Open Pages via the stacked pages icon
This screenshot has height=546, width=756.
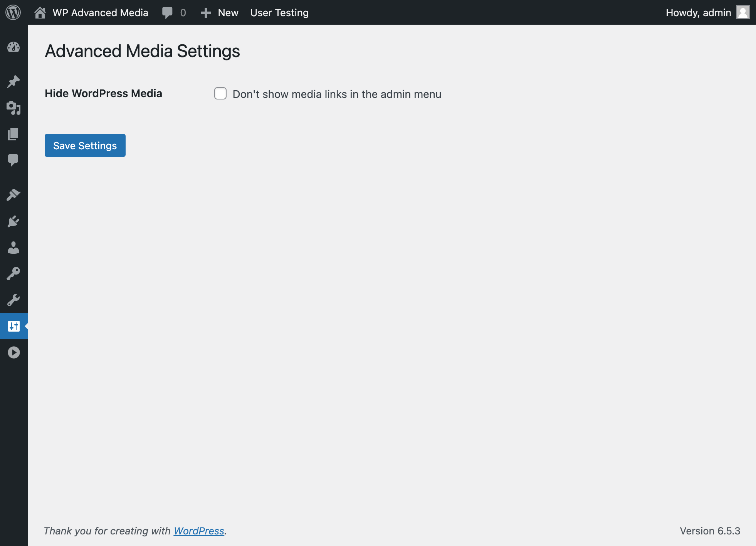tap(13, 134)
